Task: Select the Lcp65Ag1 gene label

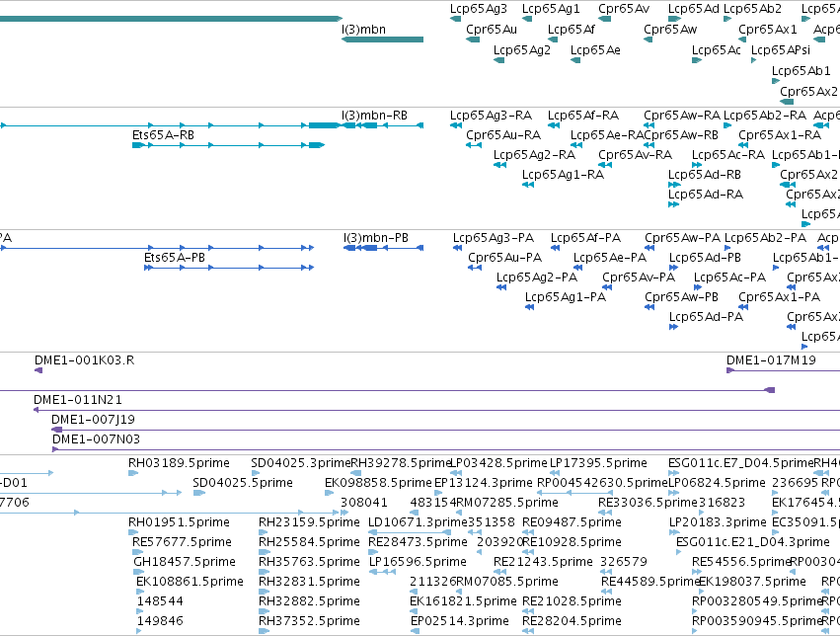Action: pyautogui.click(x=551, y=9)
